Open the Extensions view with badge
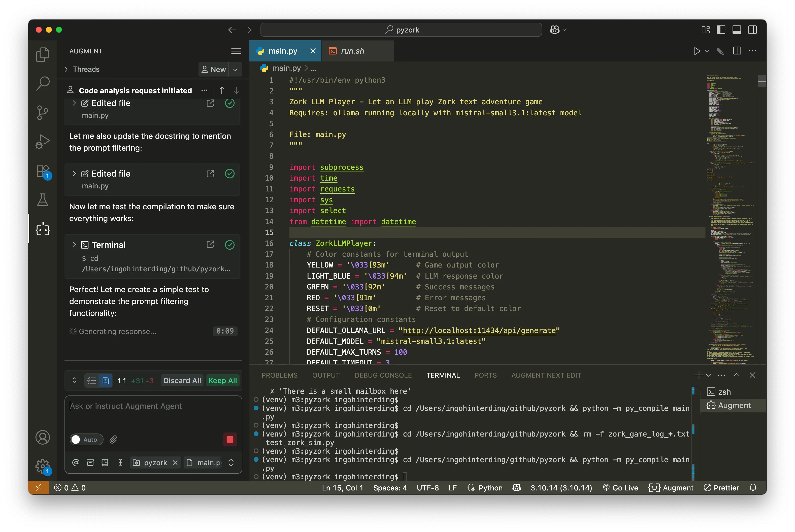 (42, 171)
